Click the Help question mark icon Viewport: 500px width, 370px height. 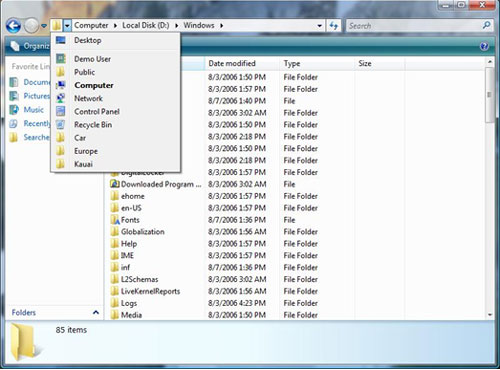[x=484, y=46]
